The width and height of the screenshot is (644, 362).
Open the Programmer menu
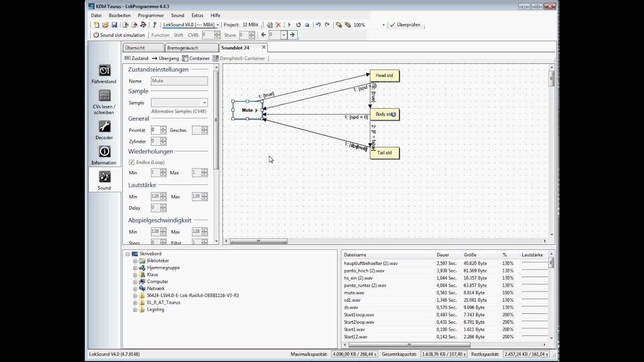(x=150, y=16)
